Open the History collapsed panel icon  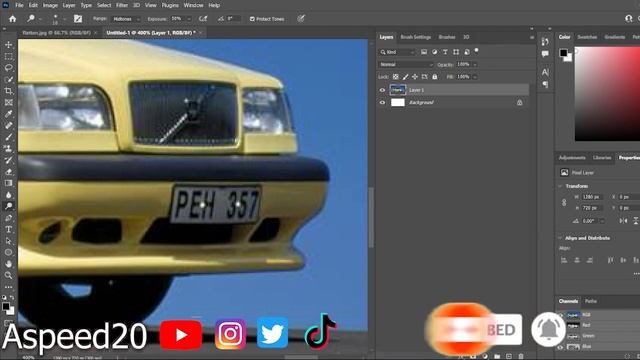click(x=545, y=42)
